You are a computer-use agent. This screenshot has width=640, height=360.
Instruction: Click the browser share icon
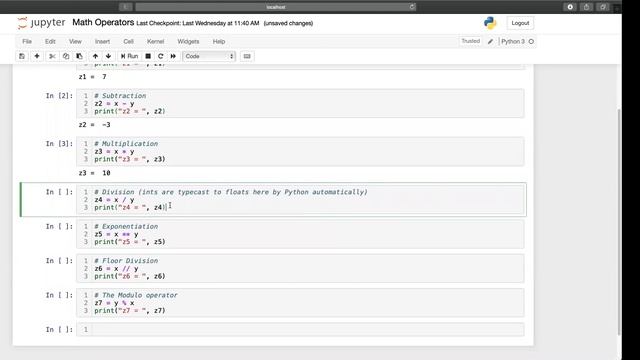[587, 7]
